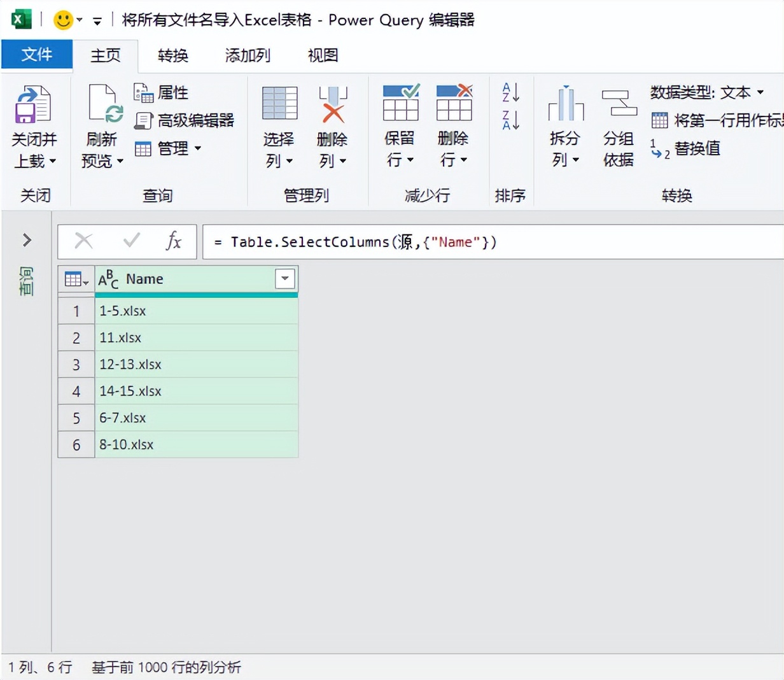Open the 管理 query dropdown
784x680 pixels.
click(169, 148)
